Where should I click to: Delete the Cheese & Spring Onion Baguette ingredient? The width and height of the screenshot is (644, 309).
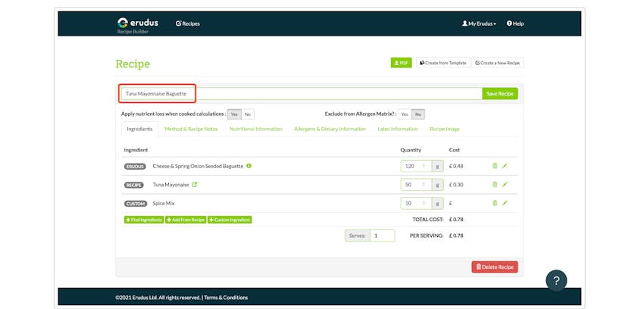pos(495,166)
